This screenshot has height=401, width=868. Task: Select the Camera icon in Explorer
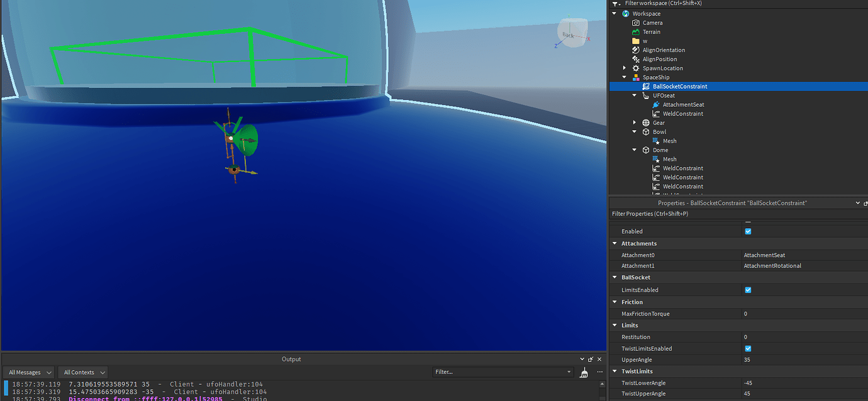[x=635, y=23]
